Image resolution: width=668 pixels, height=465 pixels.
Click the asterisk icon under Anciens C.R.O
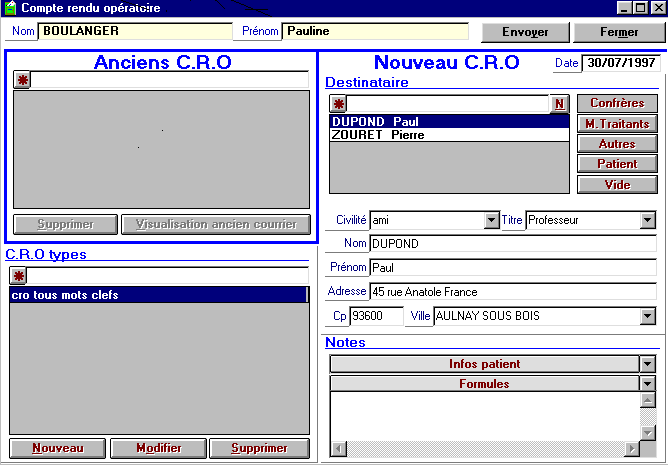click(23, 80)
